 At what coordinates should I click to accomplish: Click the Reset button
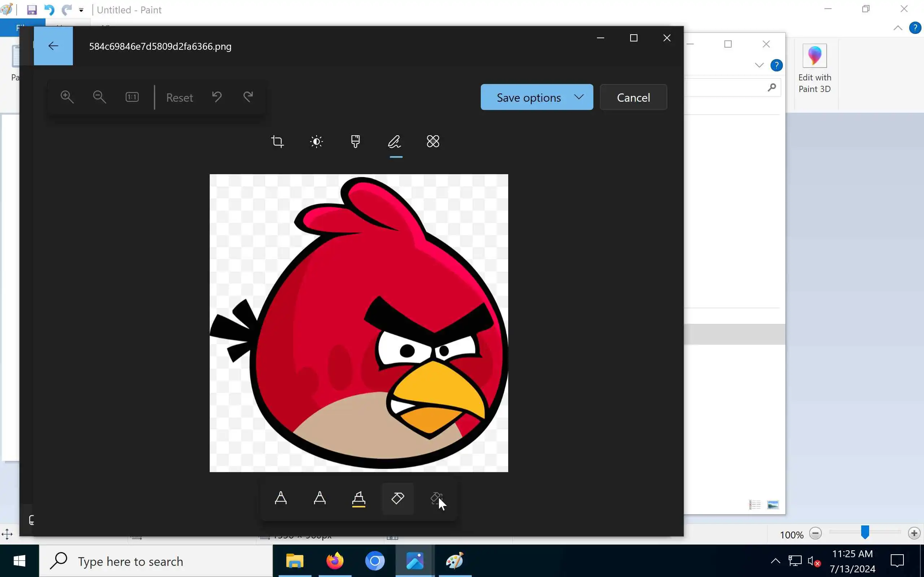(x=179, y=98)
